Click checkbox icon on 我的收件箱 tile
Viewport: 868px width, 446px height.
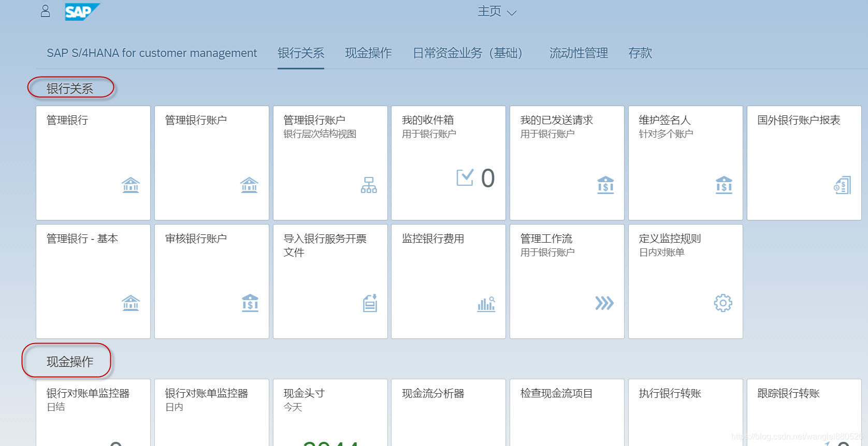tap(465, 177)
